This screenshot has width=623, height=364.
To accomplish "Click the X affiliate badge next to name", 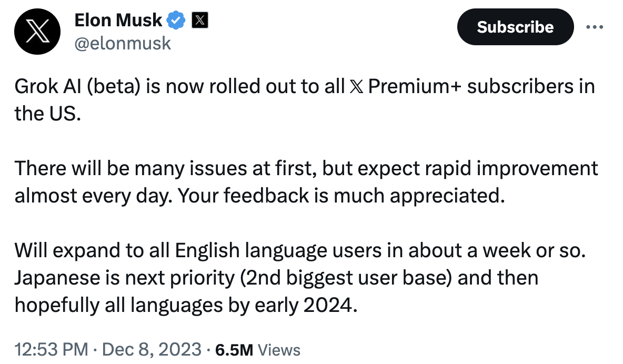I will tap(199, 20).
